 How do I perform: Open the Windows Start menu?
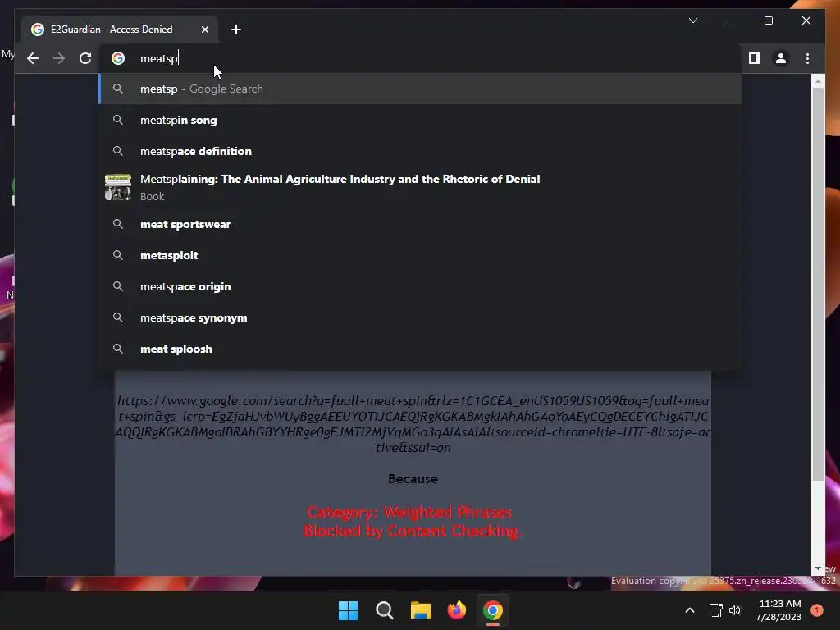[348, 610]
